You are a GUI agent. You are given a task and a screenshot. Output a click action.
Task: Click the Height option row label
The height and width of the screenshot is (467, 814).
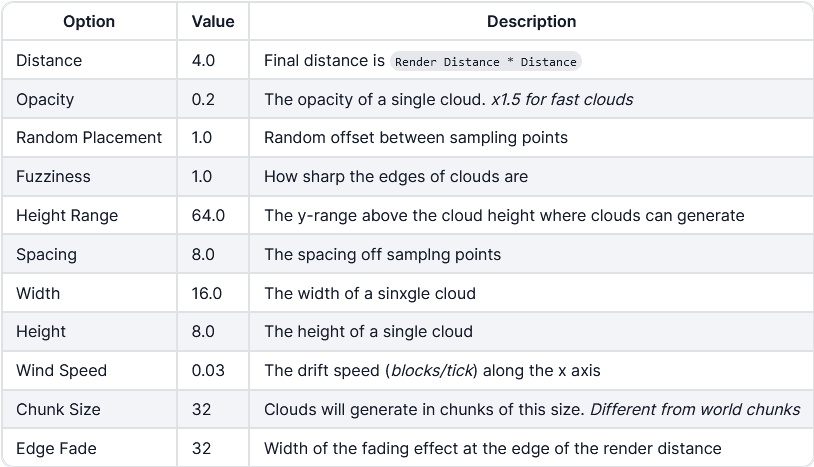pos(41,332)
